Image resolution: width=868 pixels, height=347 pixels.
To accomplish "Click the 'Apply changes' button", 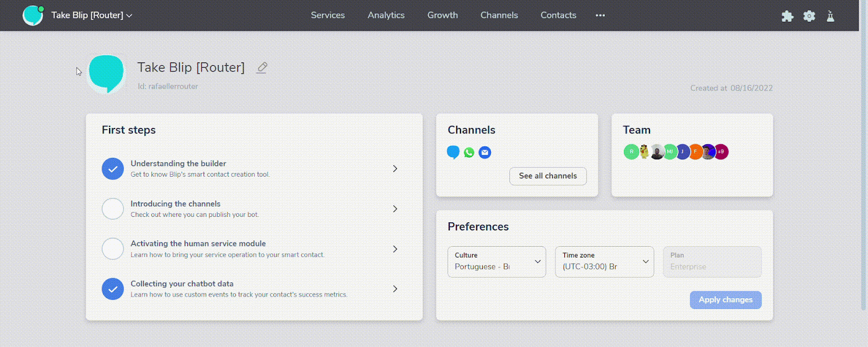I will click(725, 300).
